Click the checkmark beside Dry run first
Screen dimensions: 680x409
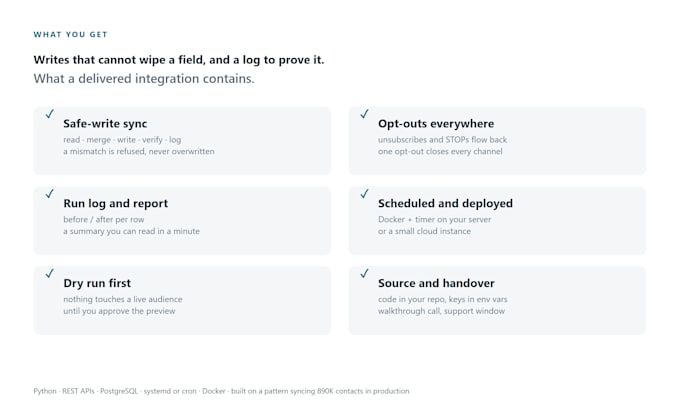tap(50, 273)
